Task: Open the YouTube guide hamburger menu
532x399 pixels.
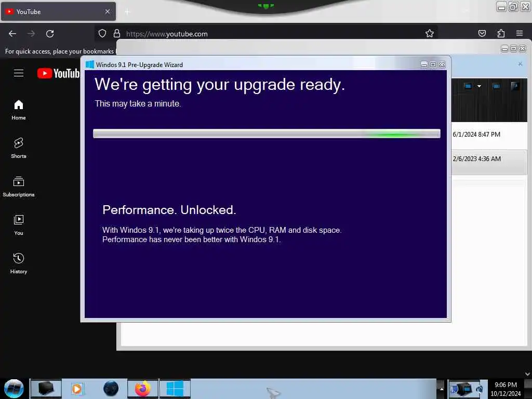Action: tap(19, 73)
